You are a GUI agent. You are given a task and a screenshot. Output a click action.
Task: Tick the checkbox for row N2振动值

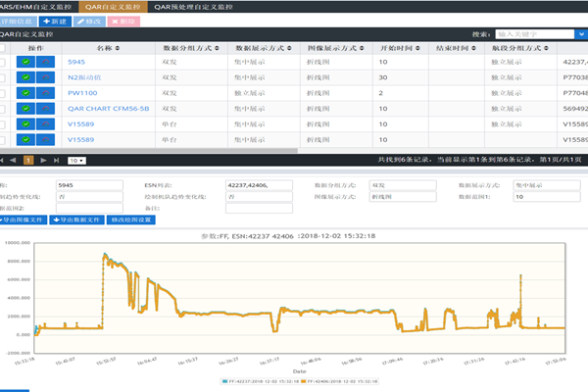pos(2,77)
